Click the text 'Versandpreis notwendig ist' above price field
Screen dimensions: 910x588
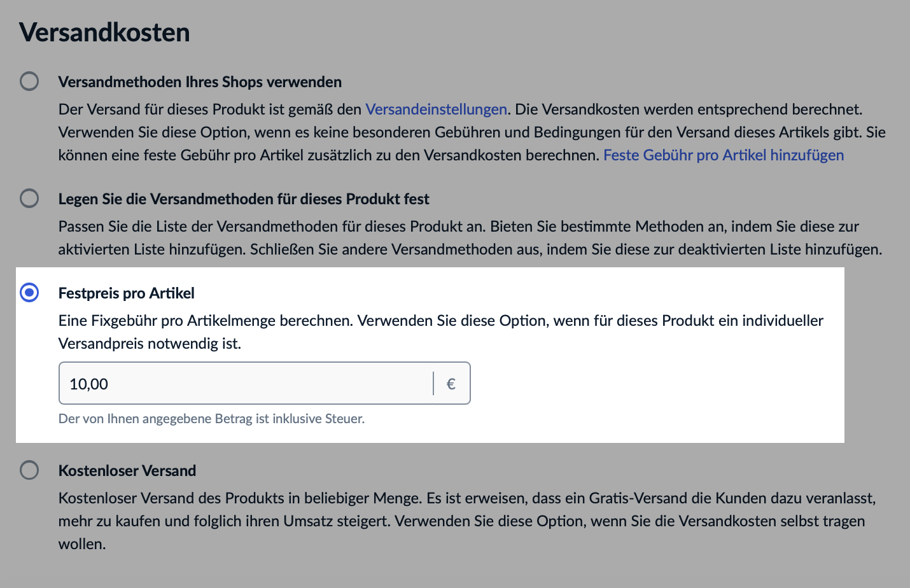(x=150, y=344)
